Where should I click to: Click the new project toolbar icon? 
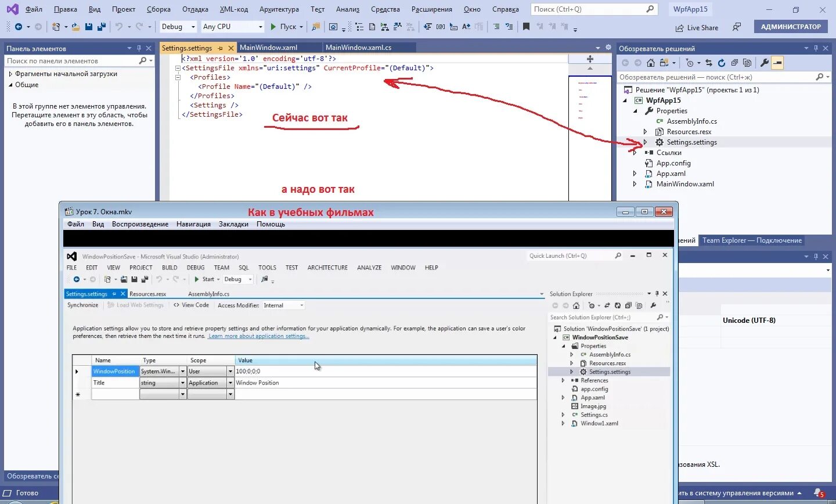pos(56,27)
